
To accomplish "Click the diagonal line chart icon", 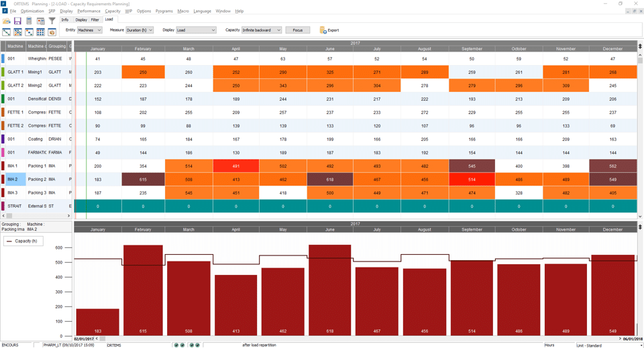I will coord(7,32).
